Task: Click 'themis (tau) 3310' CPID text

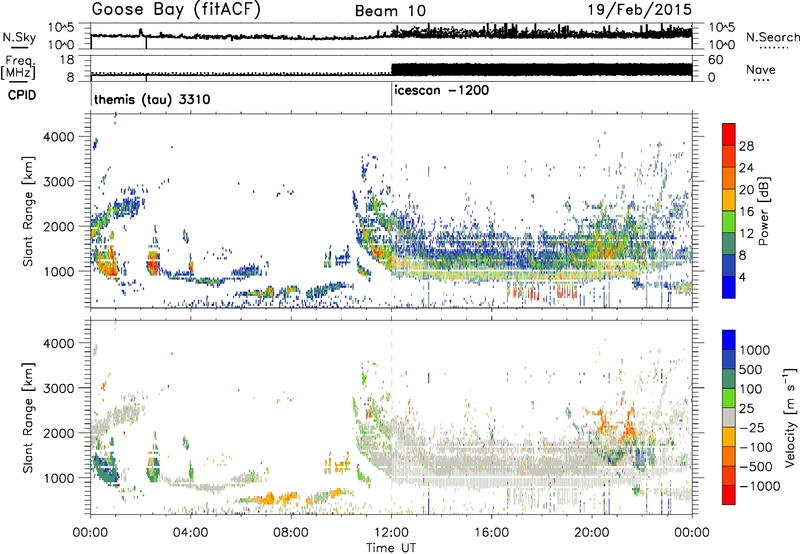Action: click(x=152, y=99)
